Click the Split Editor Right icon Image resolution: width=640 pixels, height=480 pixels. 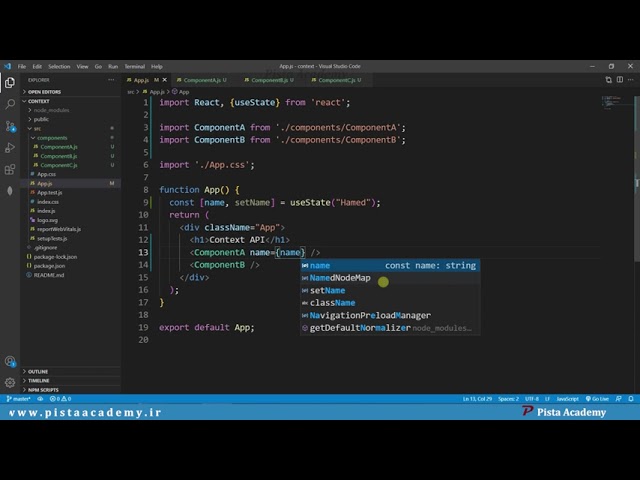620,80
